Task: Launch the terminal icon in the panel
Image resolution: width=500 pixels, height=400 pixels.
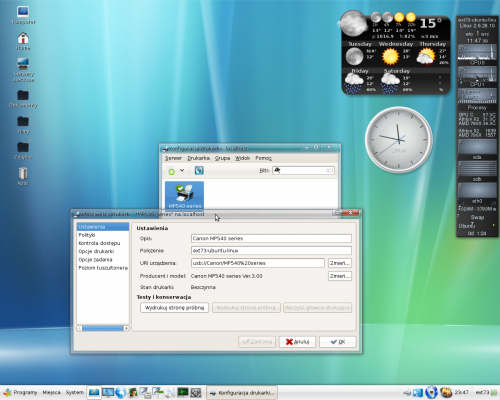Action: (x=183, y=392)
